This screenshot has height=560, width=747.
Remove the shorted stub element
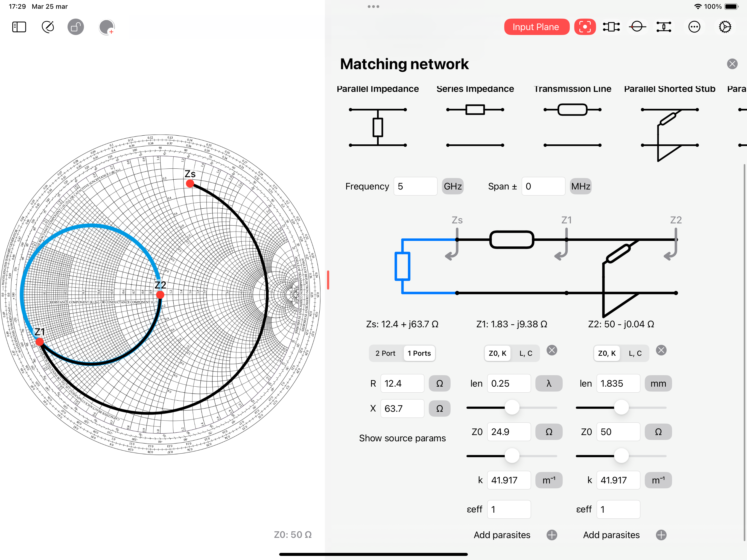pyautogui.click(x=661, y=350)
